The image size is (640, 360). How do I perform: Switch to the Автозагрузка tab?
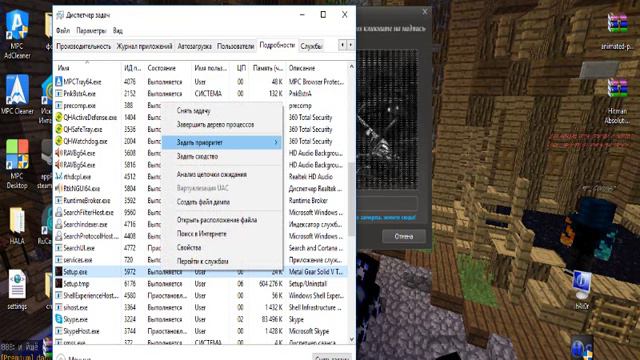pos(195,46)
